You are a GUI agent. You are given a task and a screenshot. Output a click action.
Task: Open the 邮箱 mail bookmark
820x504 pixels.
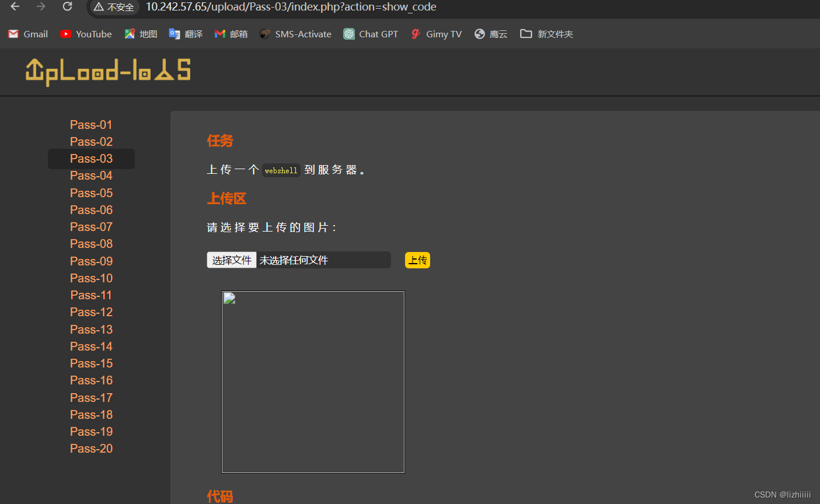pyautogui.click(x=231, y=34)
